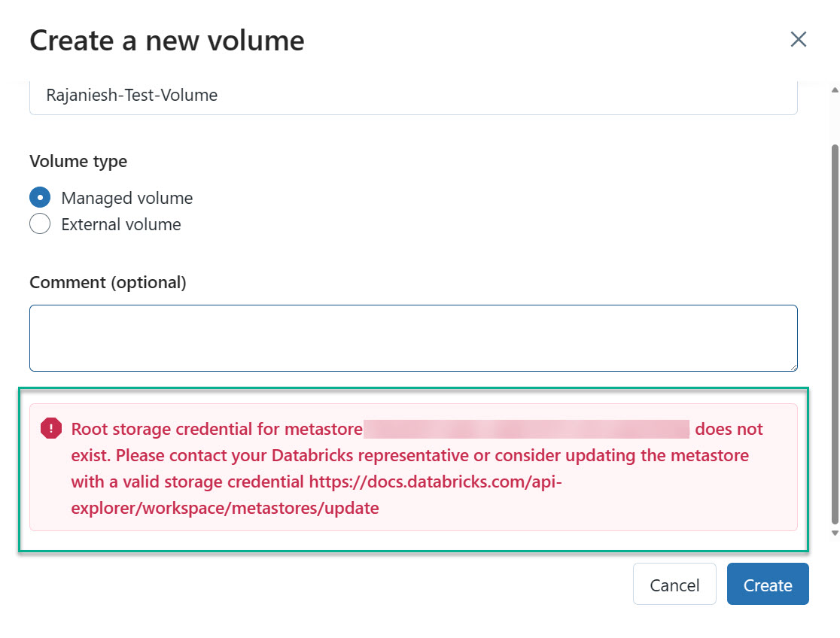This screenshot has height=638, width=840.
Task: Click the scrollbar up arrow
Action: point(833,90)
